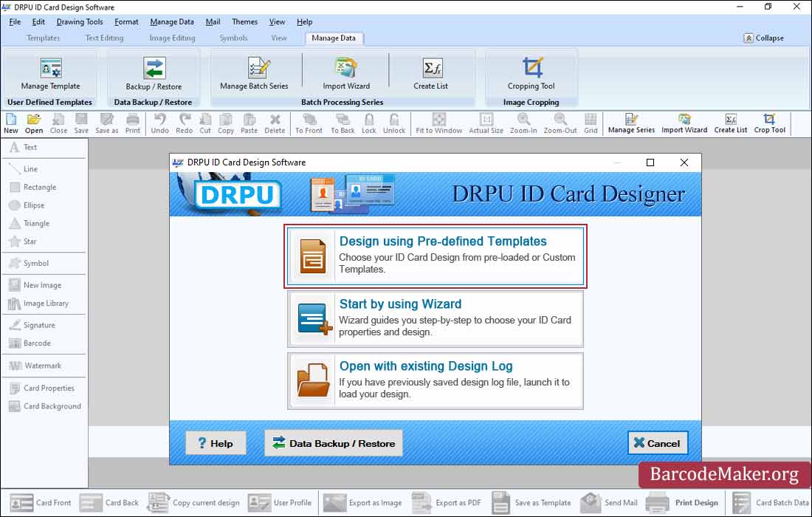Viewport: 812px width, 517px height.
Task: Open the Themes menu
Action: pyautogui.click(x=244, y=21)
